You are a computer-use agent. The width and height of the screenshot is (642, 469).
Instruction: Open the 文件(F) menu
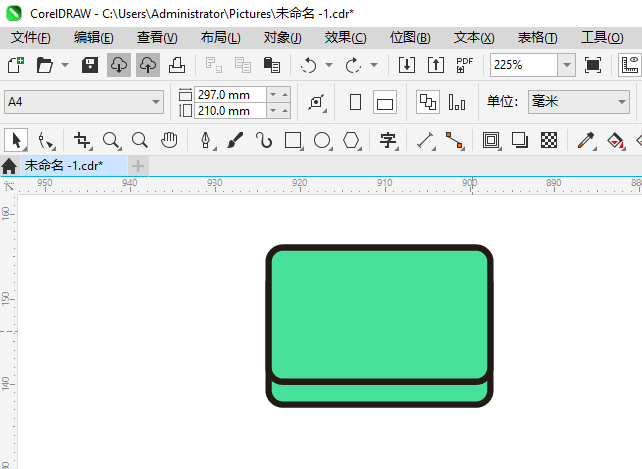(31, 38)
